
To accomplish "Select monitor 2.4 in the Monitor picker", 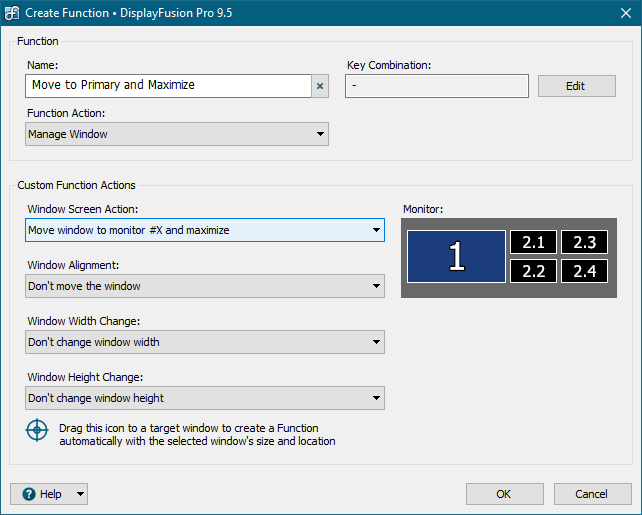I will pos(584,271).
